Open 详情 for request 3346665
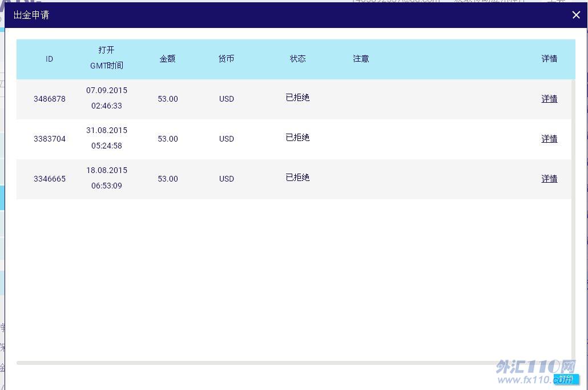This screenshot has height=390, width=588. coord(549,179)
